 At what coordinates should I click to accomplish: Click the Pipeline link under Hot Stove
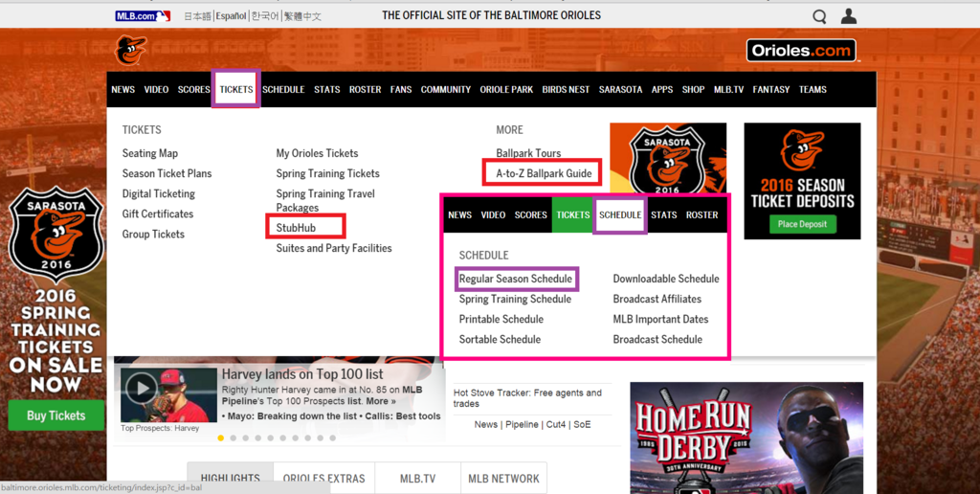tap(522, 424)
